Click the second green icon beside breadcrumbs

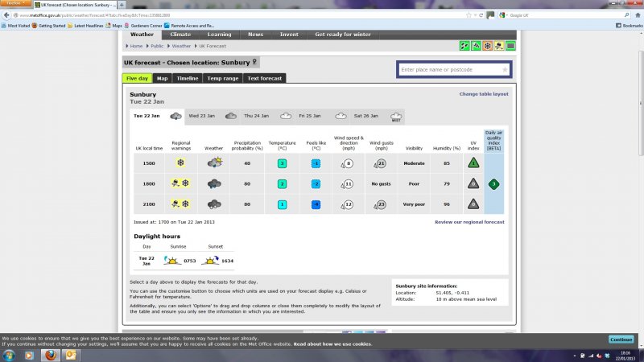(x=476, y=46)
